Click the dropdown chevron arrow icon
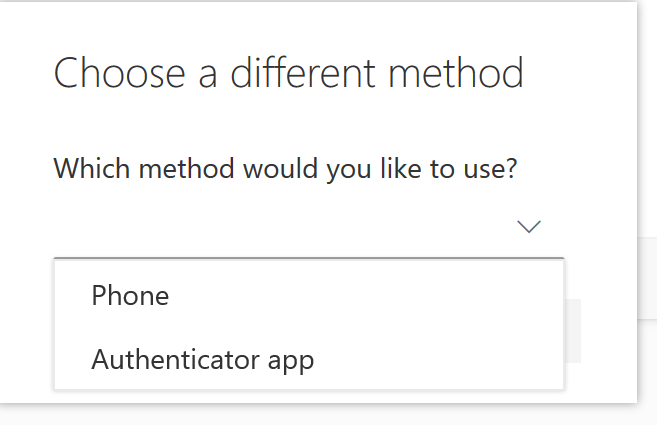 pyautogui.click(x=529, y=226)
